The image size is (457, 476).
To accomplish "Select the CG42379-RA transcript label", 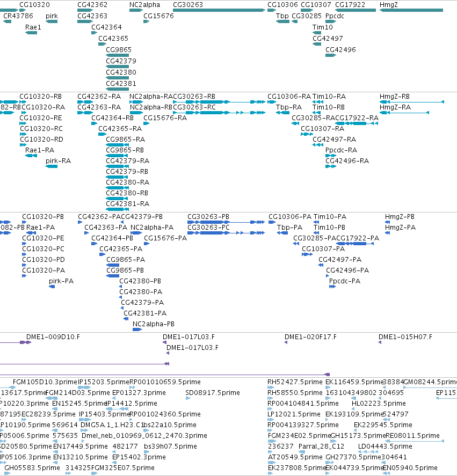I will (x=128, y=160).
